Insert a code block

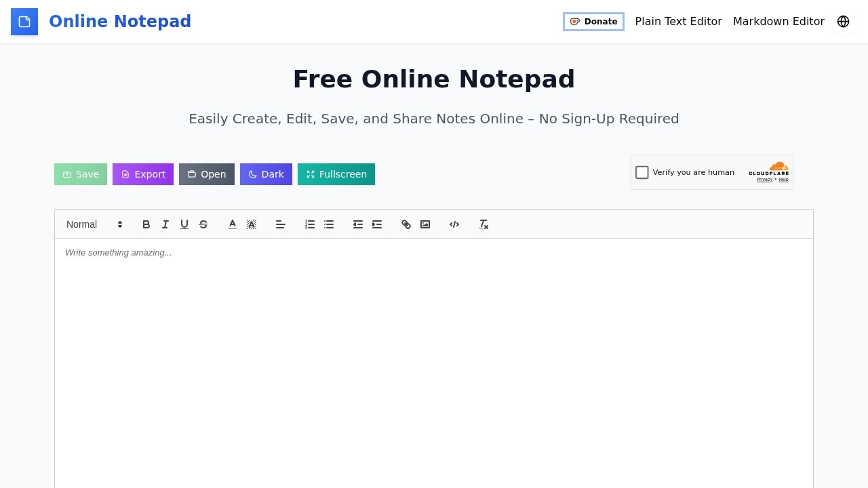[454, 224]
